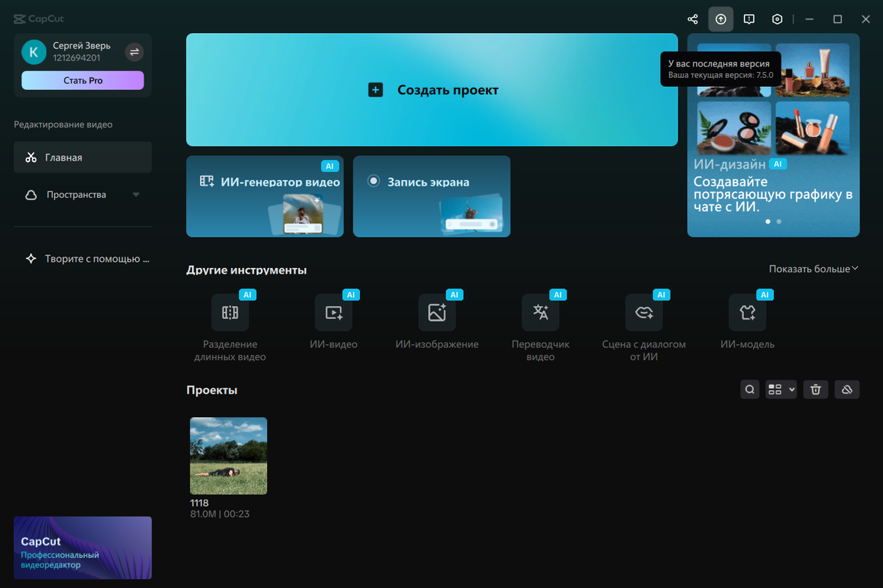Viewport: 883px width, 588px height.
Task: Click the CapCut logo in title bar
Action: (x=38, y=19)
